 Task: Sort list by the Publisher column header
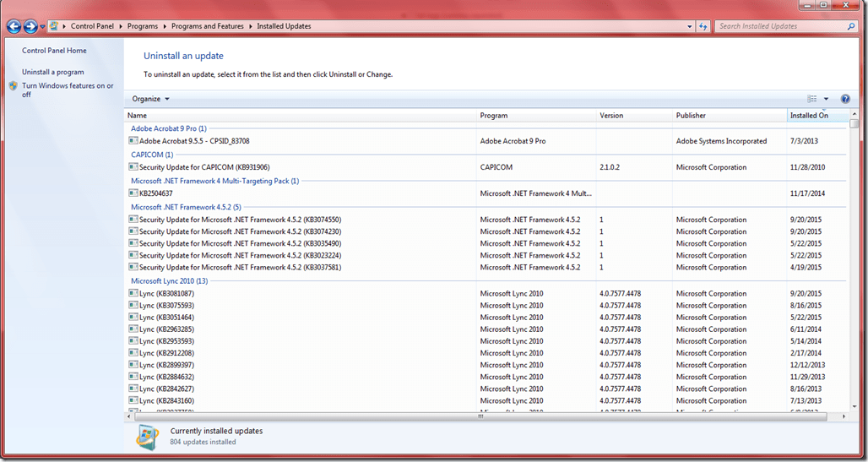(691, 116)
